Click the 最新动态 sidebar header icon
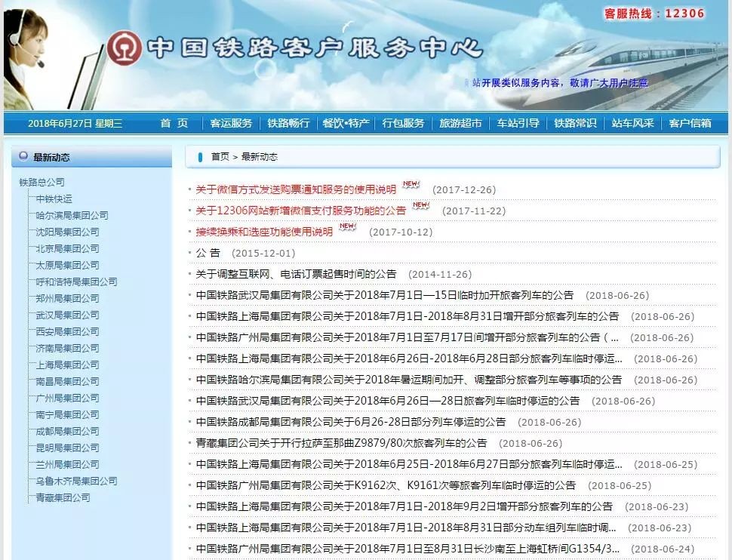This screenshot has height=560, width=732. [23, 157]
